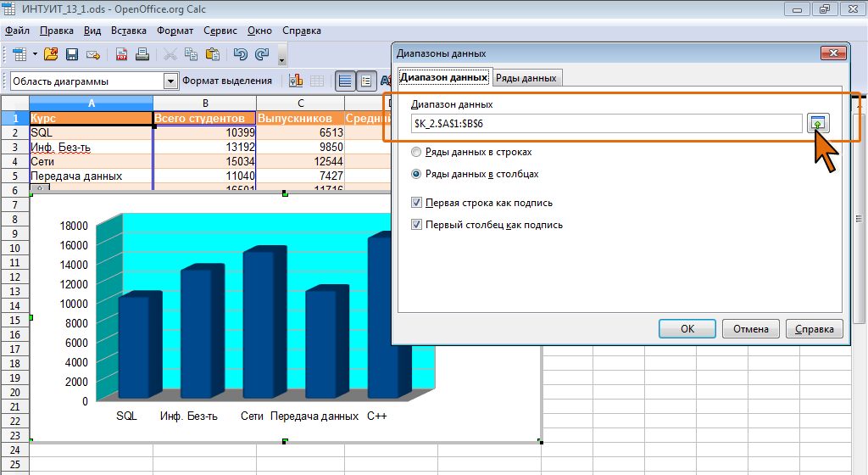
Task: Click the cell with value 7427
Action: point(301,176)
